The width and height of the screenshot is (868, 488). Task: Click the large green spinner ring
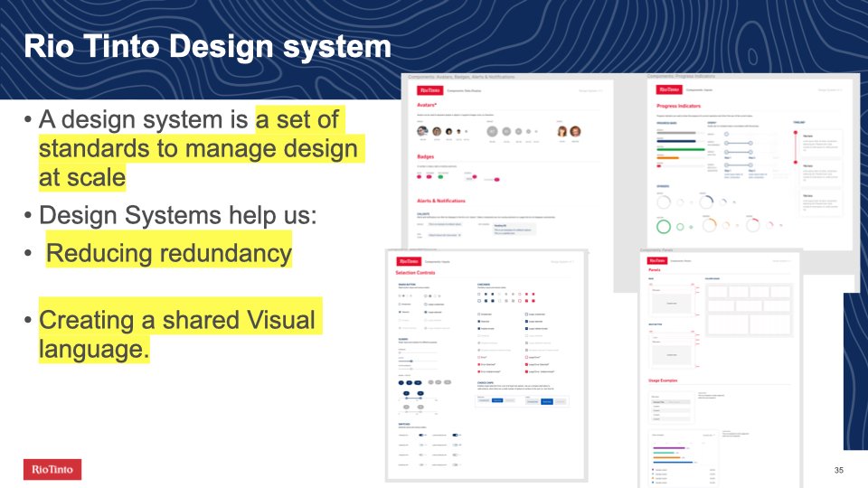tap(664, 226)
